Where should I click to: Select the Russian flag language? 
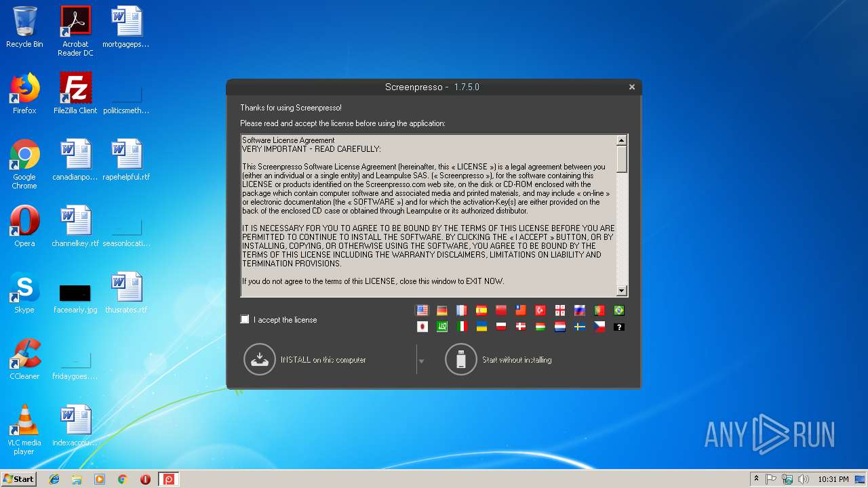pyautogui.click(x=580, y=310)
